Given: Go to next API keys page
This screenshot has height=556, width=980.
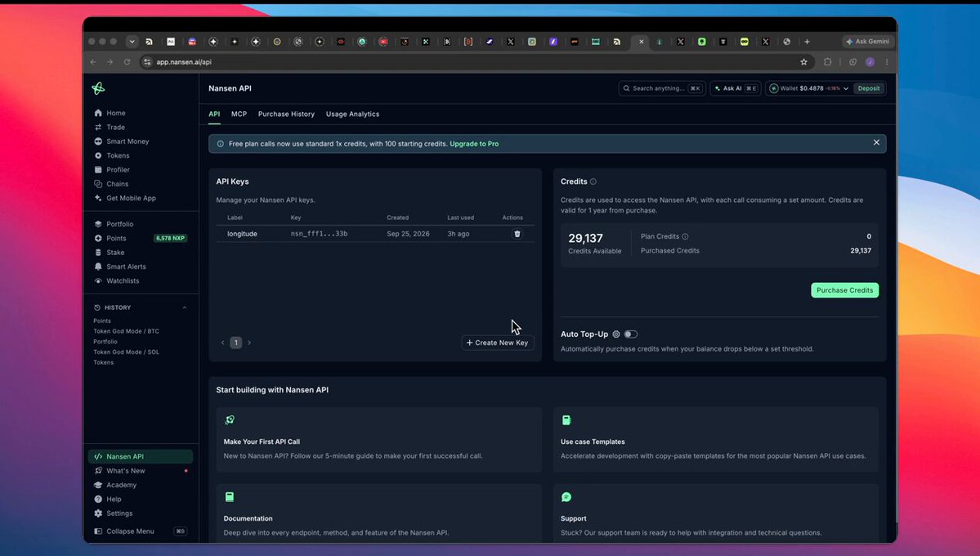Looking at the screenshot, I should point(249,343).
